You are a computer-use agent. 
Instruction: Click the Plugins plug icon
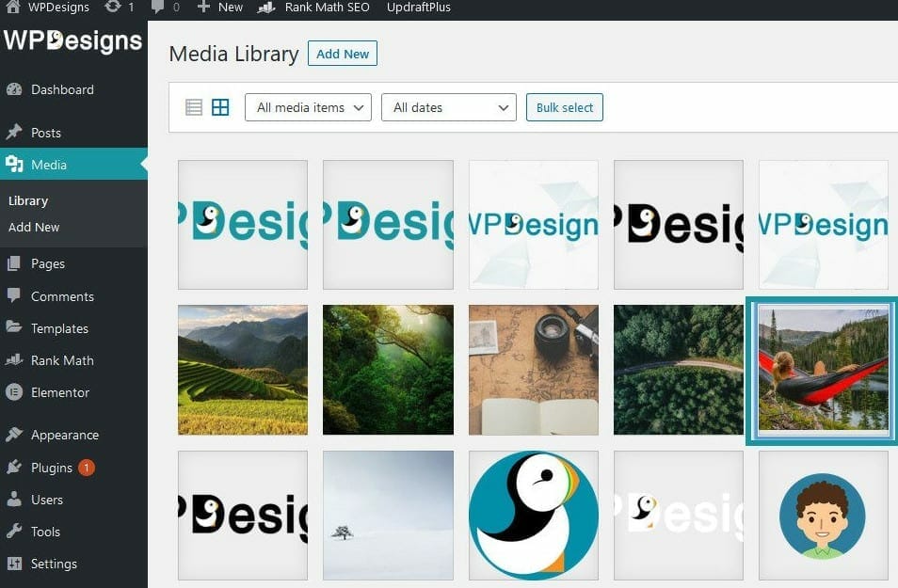[14, 468]
